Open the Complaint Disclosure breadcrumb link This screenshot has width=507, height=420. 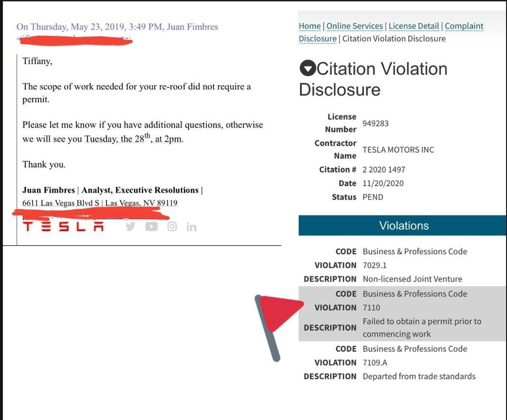pyautogui.click(x=464, y=26)
